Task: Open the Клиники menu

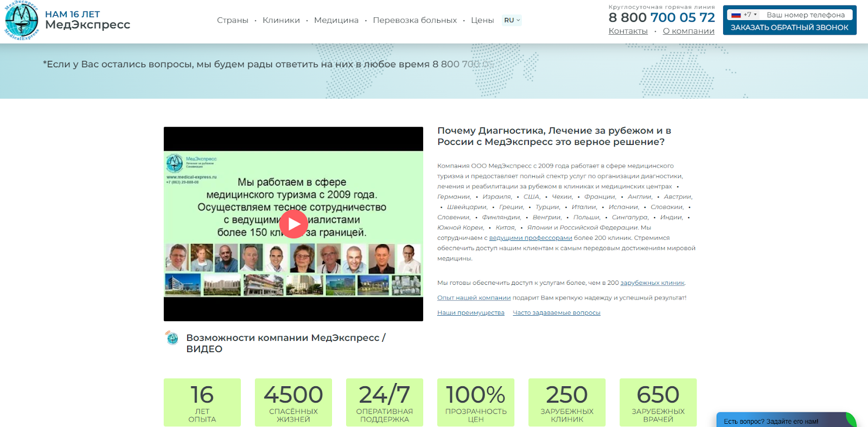Action: tap(281, 20)
